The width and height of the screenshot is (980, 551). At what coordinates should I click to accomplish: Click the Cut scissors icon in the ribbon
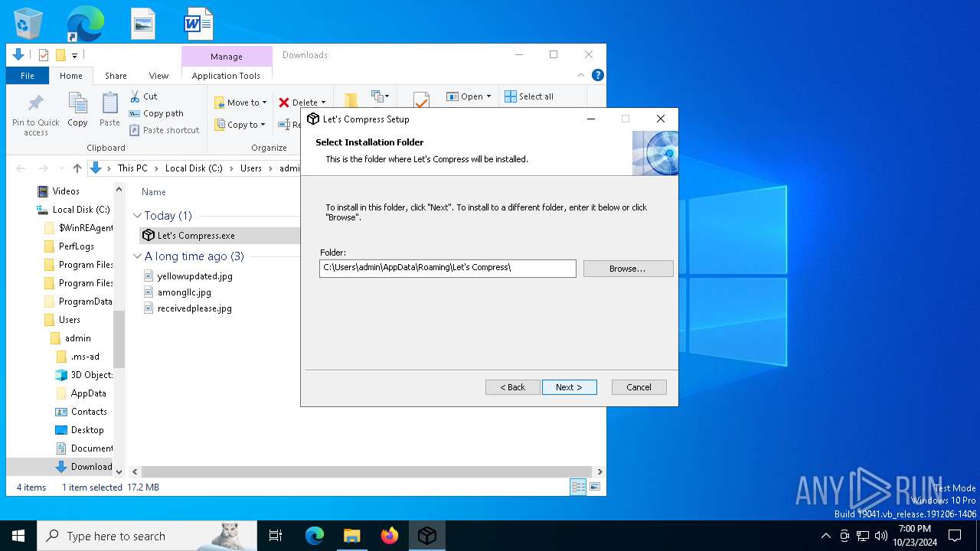tap(135, 96)
